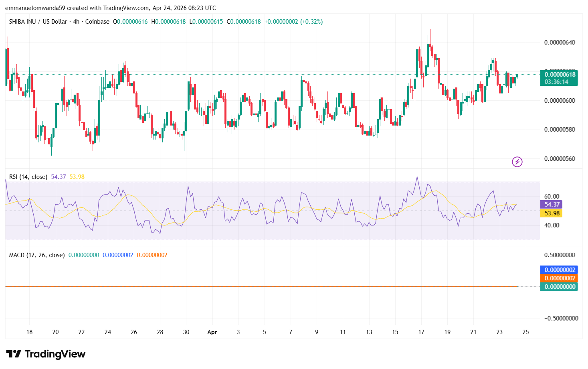Click the purple lightning bolt icon
The height and width of the screenshot is (369, 588).
517,162
